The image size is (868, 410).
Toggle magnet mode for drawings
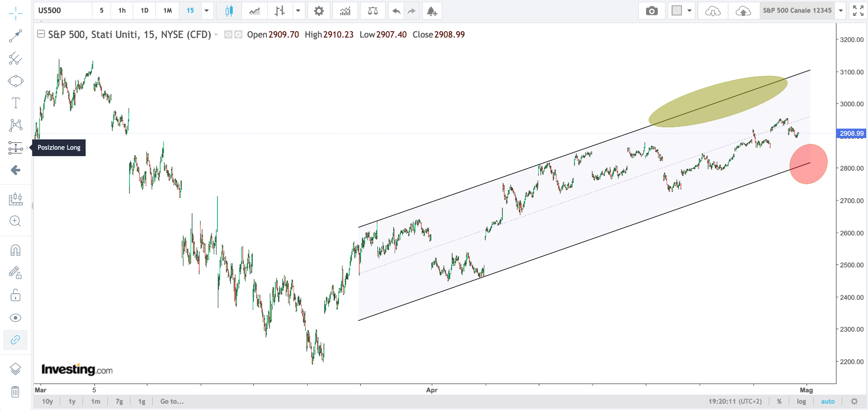[x=15, y=250]
